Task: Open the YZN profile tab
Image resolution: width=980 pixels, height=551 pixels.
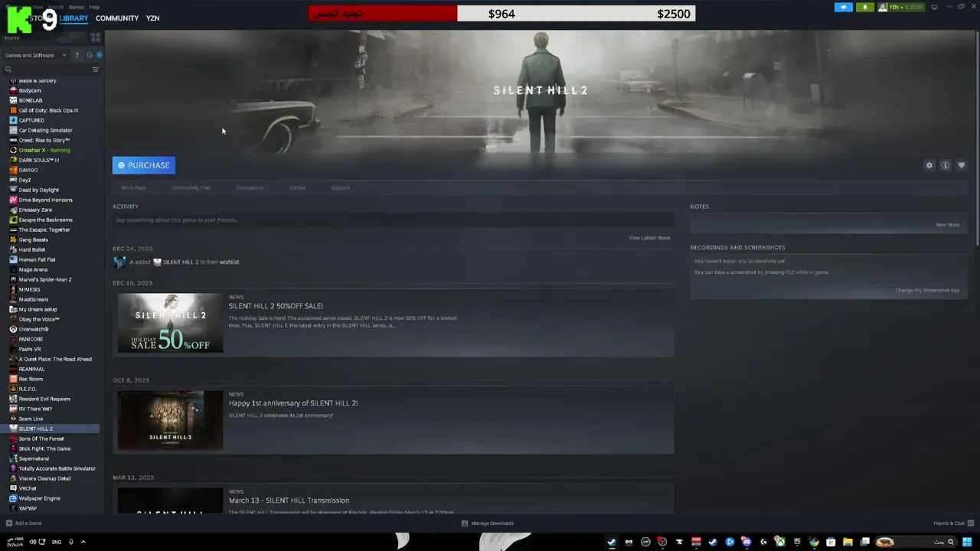Action: coord(153,18)
